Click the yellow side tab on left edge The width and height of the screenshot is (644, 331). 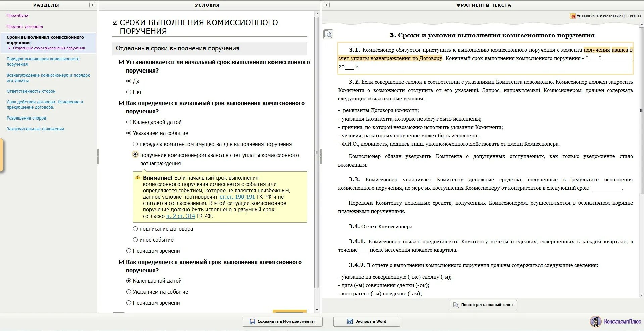pyautogui.click(x=1, y=155)
